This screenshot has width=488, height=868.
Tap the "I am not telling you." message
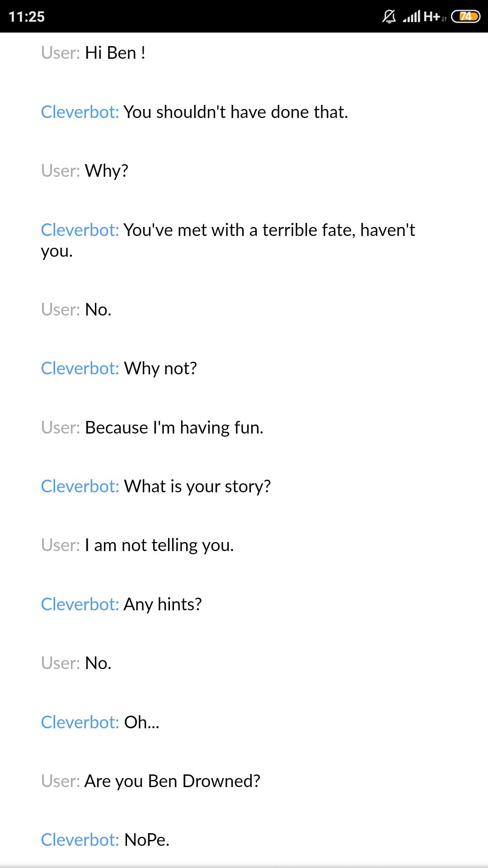coord(160,545)
